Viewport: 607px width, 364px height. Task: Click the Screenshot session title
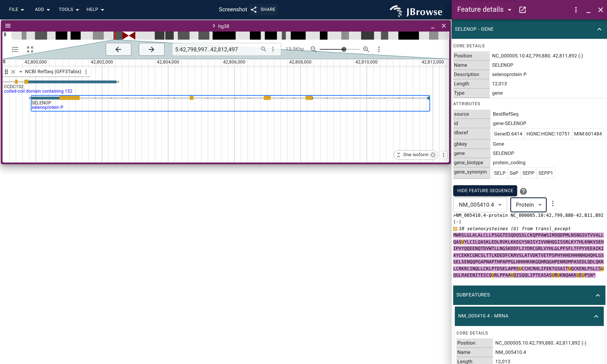click(233, 10)
